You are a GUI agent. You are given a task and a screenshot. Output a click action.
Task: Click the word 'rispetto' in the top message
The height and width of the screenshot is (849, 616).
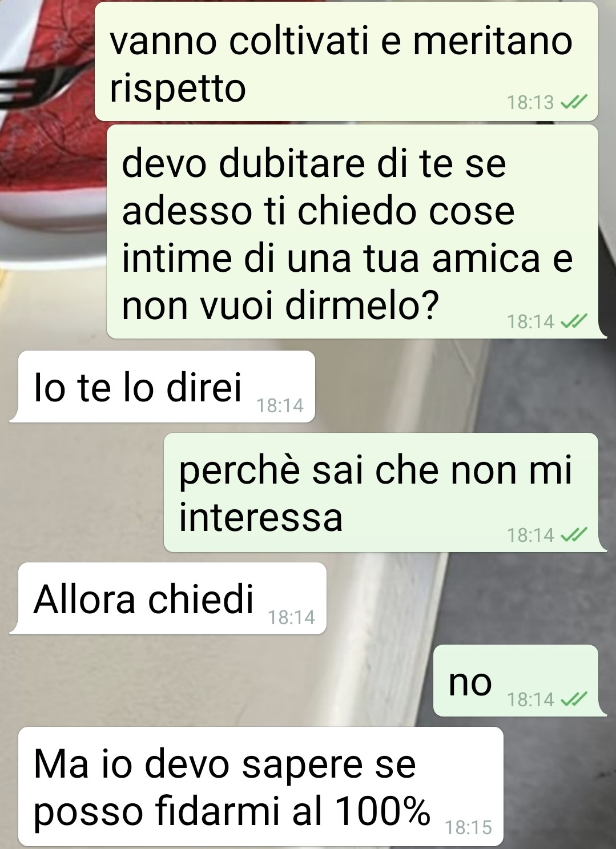tap(178, 90)
